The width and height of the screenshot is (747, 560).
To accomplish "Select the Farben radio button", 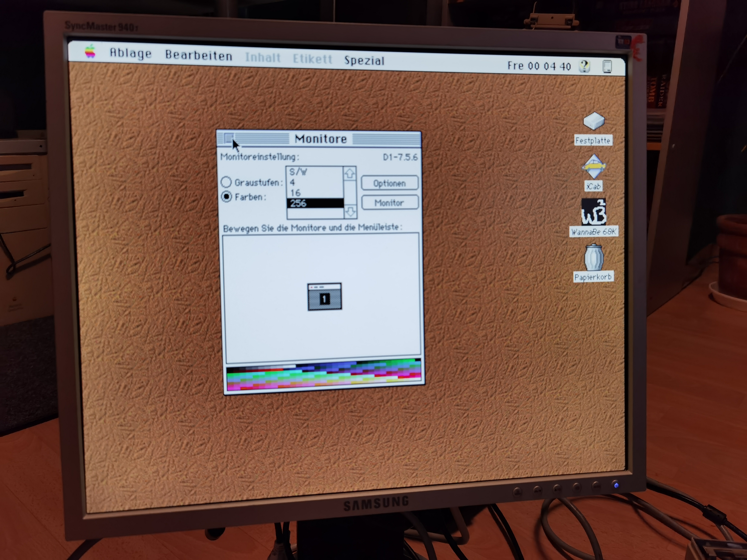I will point(226,197).
